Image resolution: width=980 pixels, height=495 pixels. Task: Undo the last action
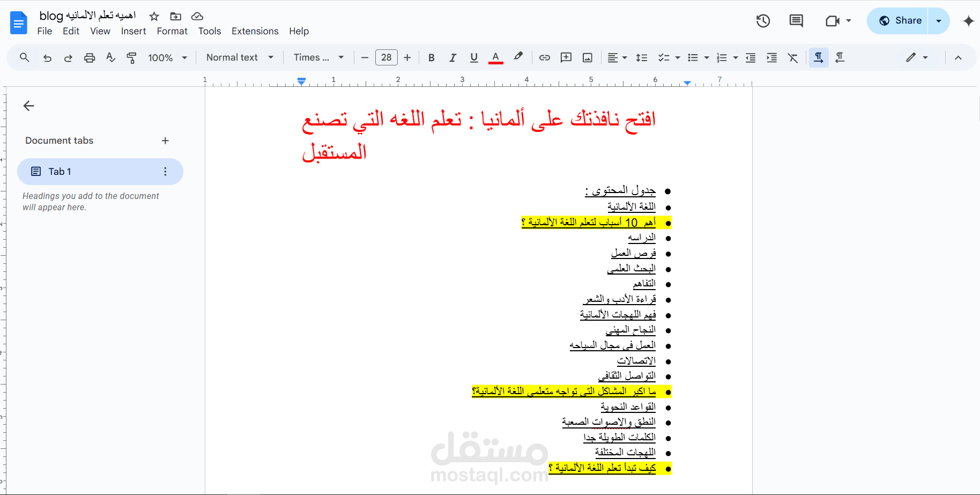(x=47, y=57)
